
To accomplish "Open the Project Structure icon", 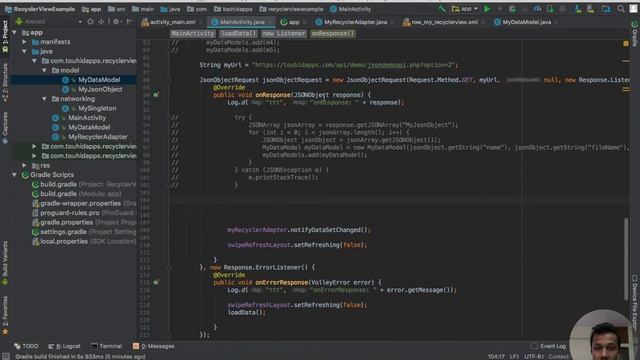I will 606,9.
